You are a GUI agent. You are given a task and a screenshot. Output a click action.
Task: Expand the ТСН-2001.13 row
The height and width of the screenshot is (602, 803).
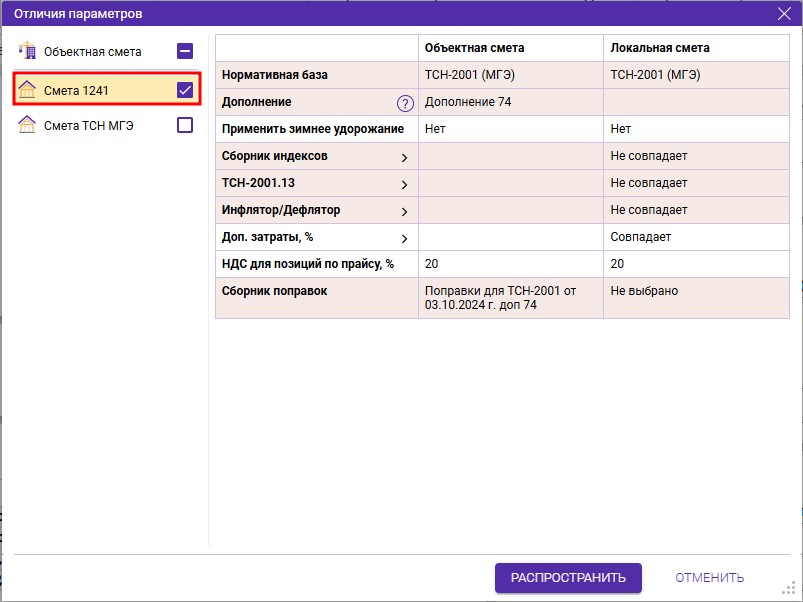405,184
